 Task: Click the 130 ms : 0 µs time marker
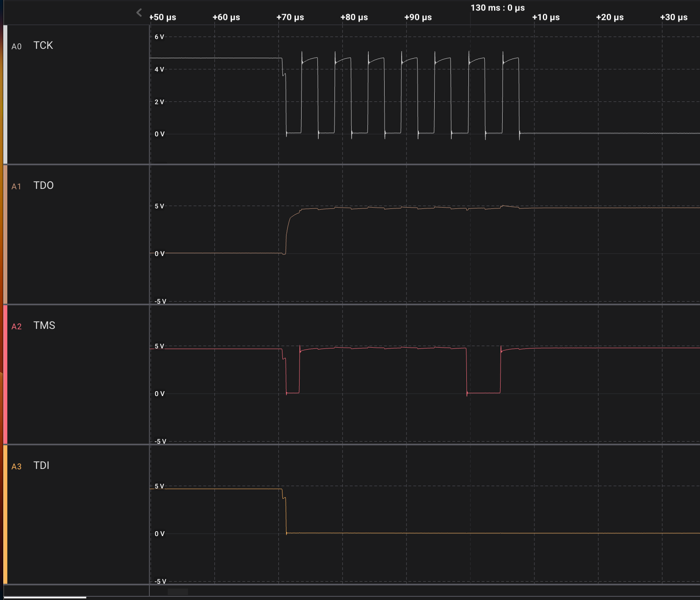point(498,8)
